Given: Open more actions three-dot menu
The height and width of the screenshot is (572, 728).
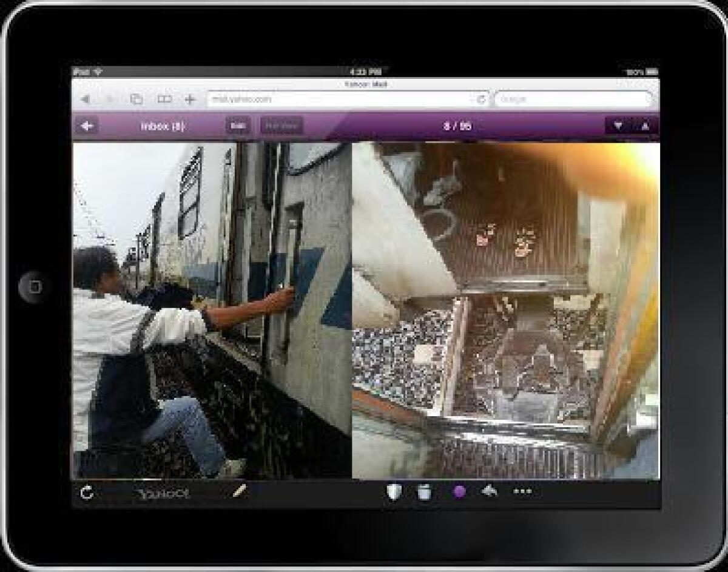Looking at the screenshot, I should pyautogui.click(x=522, y=492).
